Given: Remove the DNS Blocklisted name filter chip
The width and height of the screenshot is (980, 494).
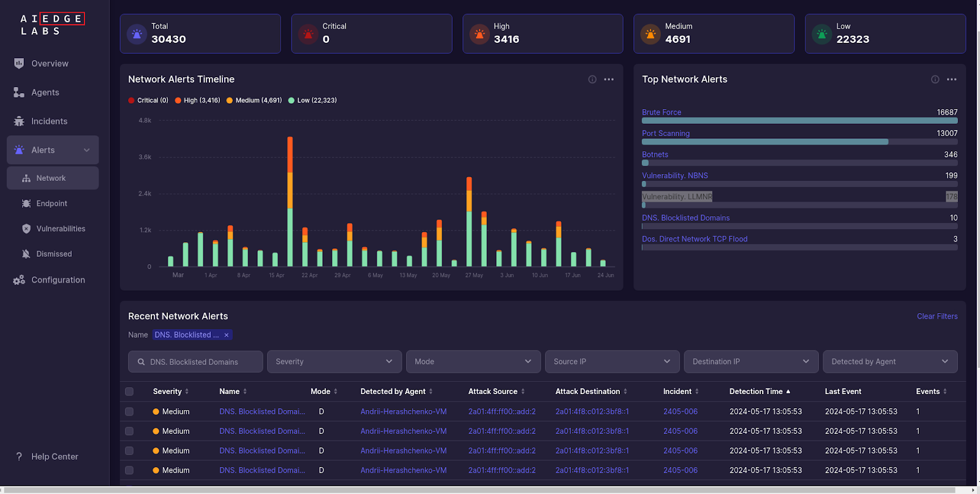Looking at the screenshot, I should pos(227,335).
